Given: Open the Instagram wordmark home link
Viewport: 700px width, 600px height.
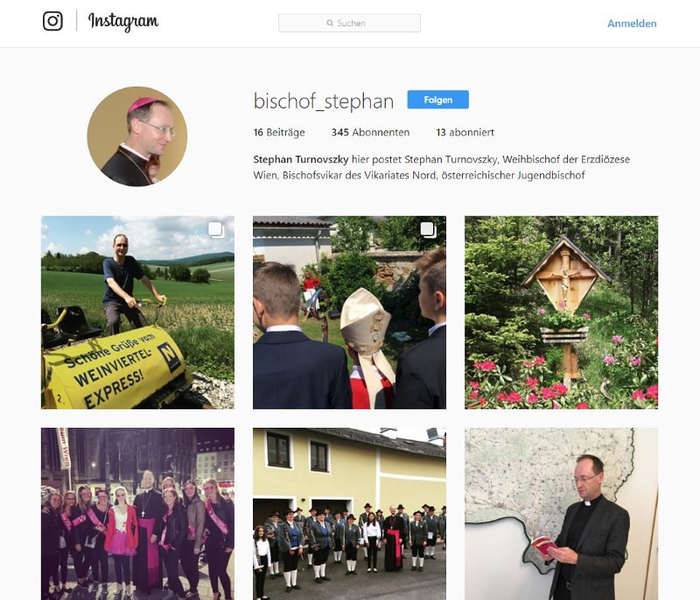Looking at the screenshot, I should (123, 21).
